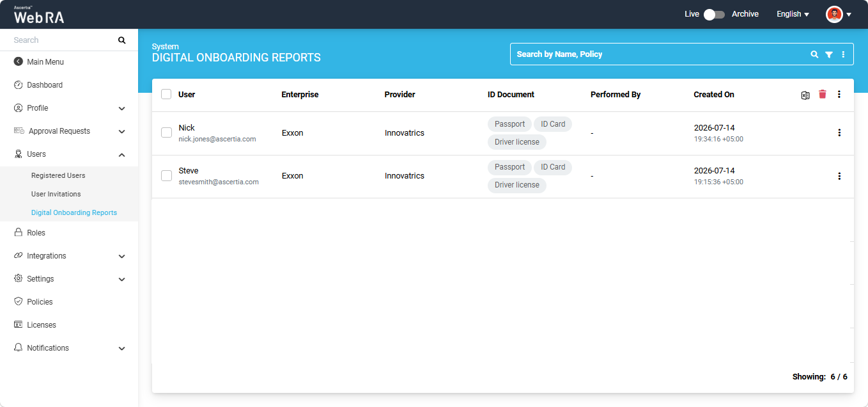This screenshot has height=407, width=868.
Task: Expand the Notifications chevron
Action: [x=122, y=349]
